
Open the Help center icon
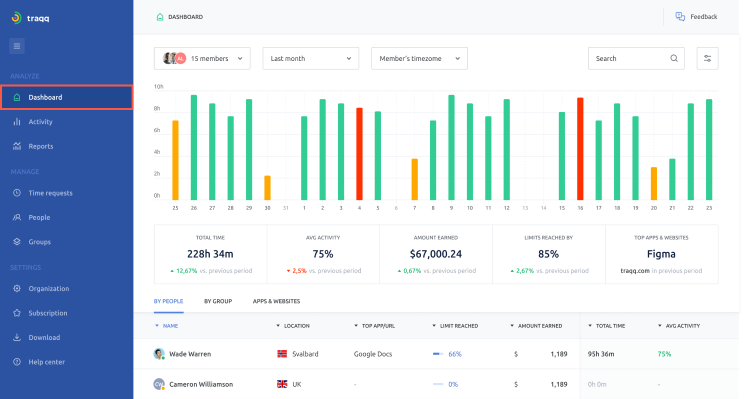(x=17, y=362)
